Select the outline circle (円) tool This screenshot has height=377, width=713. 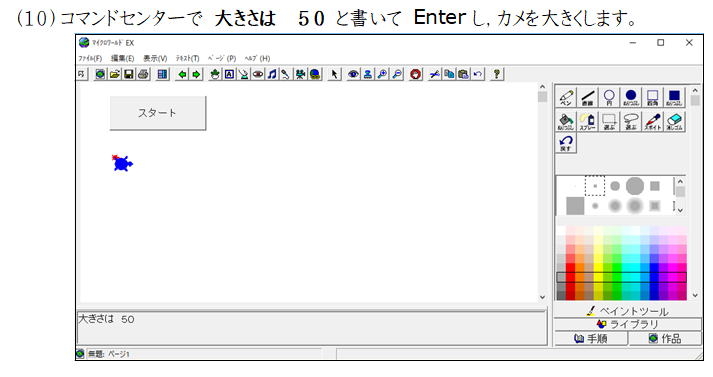coord(609,97)
